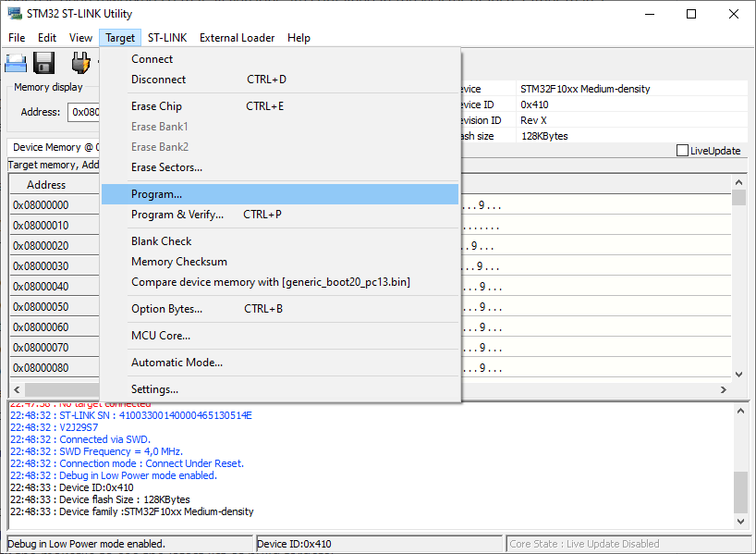The width and height of the screenshot is (756, 554).
Task: Switch to the Device Memory tab
Action: coord(54,147)
